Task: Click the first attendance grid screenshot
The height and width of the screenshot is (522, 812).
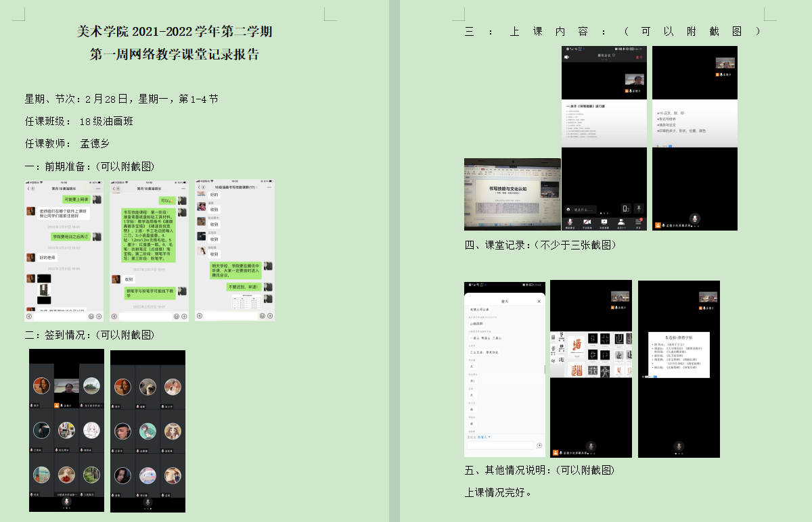Action: pos(66,430)
